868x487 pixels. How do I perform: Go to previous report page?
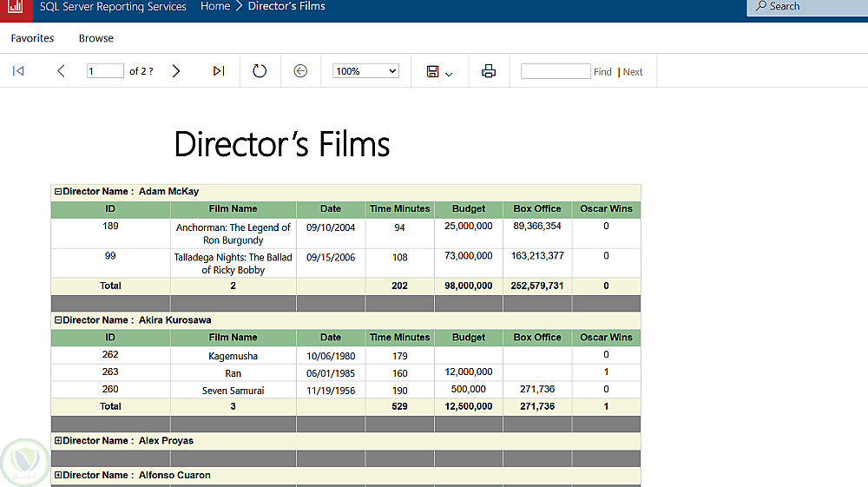point(61,71)
